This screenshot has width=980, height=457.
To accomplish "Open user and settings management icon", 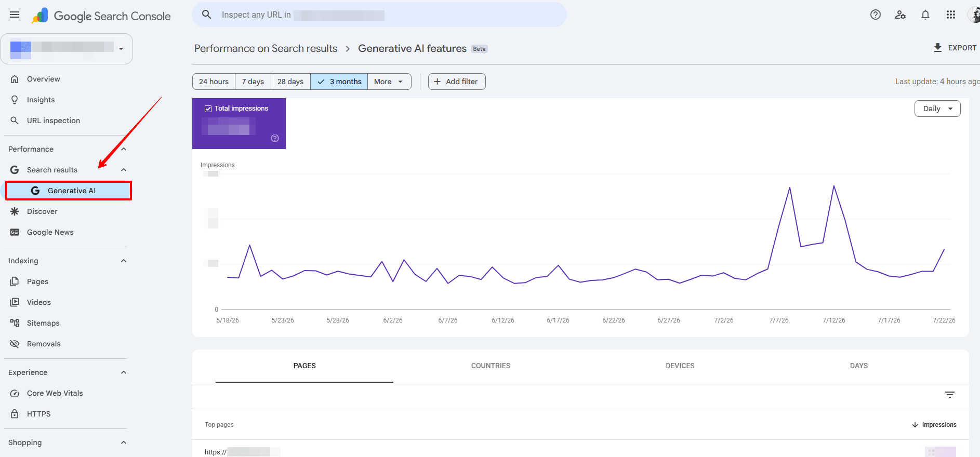I will [900, 15].
